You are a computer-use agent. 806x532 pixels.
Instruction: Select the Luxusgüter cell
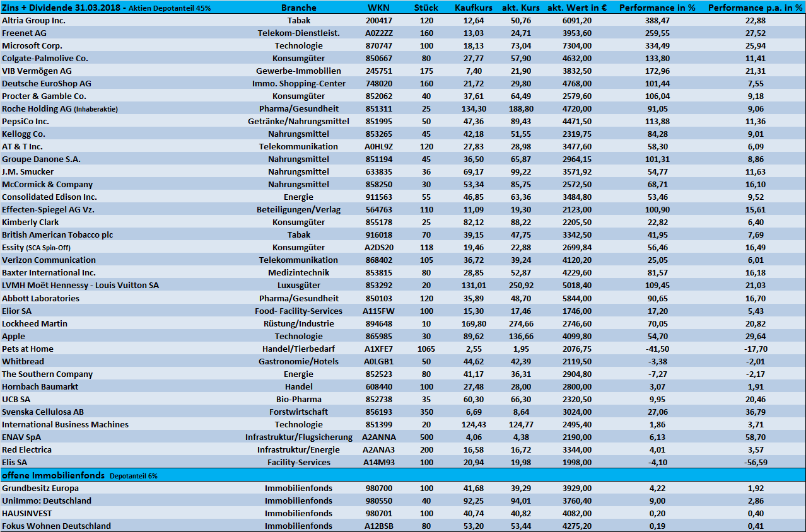[x=298, y=285]
